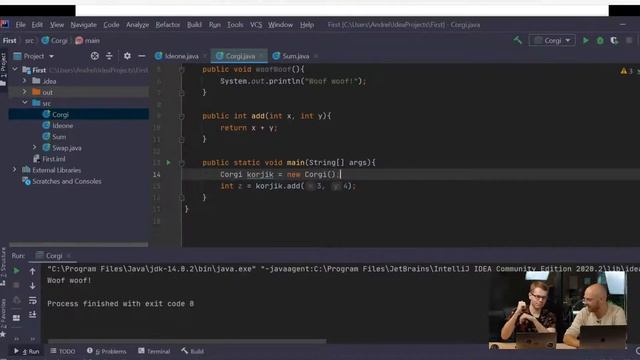
Task: Open the Structure side tab
Action: tap(3, 267)
